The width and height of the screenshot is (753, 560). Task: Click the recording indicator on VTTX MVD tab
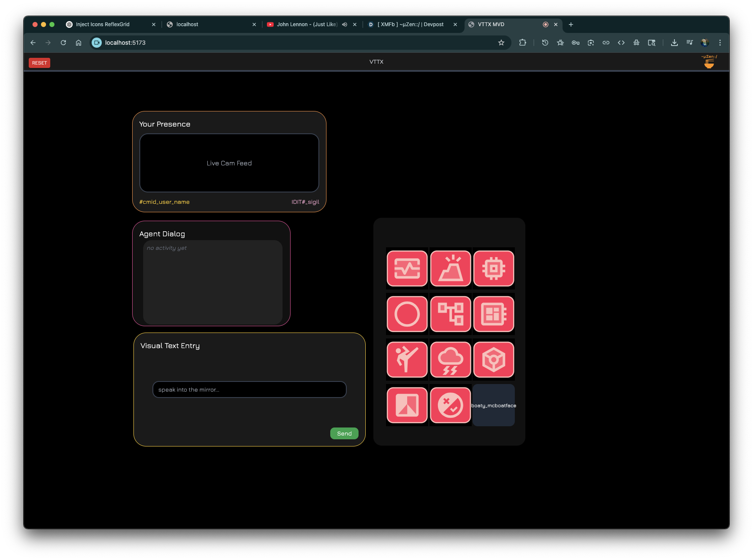pyautogui.click(x=546, y=24)
